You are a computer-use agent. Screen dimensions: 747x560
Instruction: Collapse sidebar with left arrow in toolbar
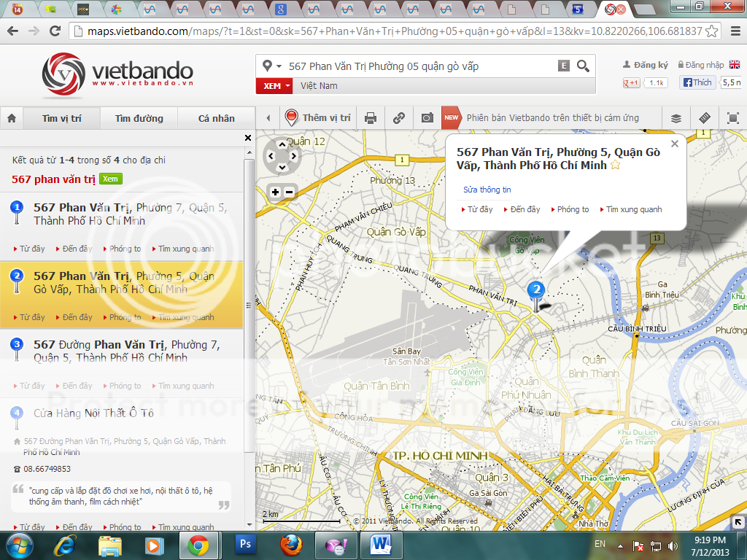click(268, 118)
